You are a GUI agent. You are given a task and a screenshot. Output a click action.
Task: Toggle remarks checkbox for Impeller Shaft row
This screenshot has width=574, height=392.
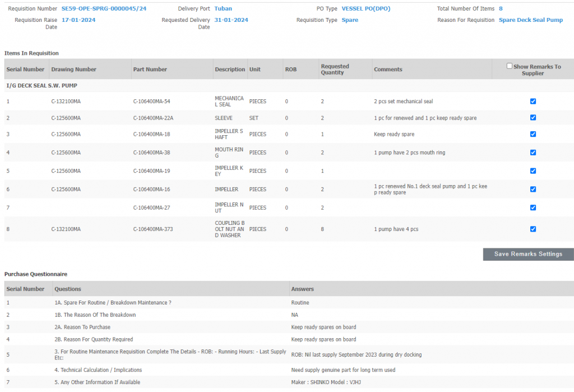click(x=533, y=135)
